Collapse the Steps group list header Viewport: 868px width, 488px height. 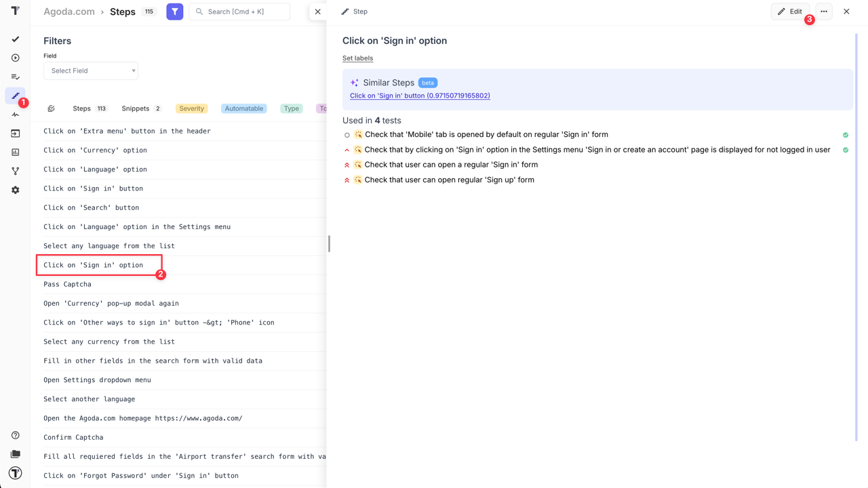click(51, 108)
